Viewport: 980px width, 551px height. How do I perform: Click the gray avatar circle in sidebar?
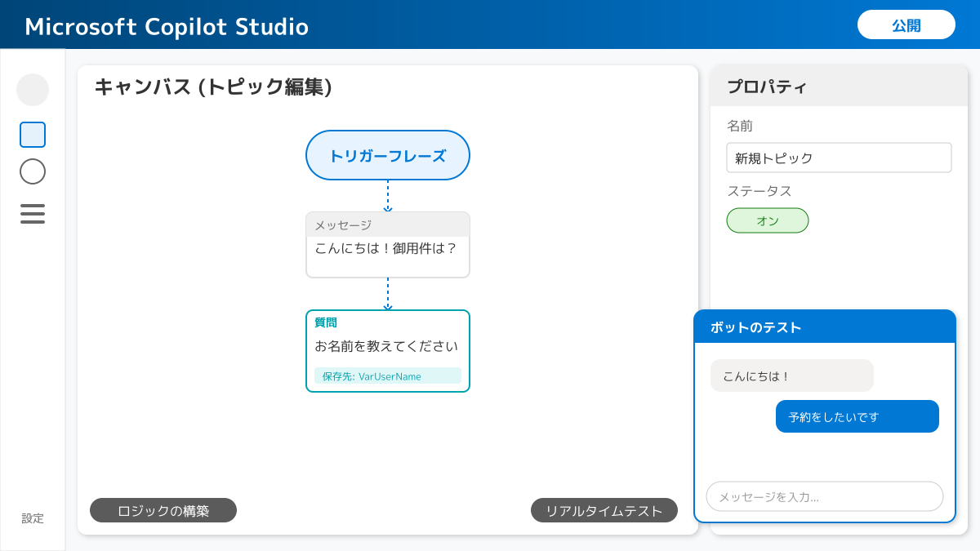[x=33, y=90]
